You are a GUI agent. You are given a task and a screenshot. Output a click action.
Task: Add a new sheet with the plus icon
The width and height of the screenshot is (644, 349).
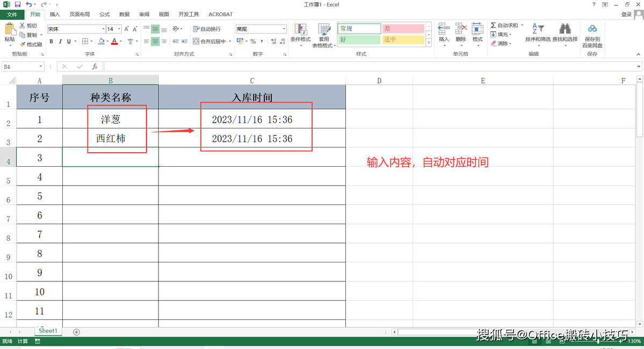(76, 332)
